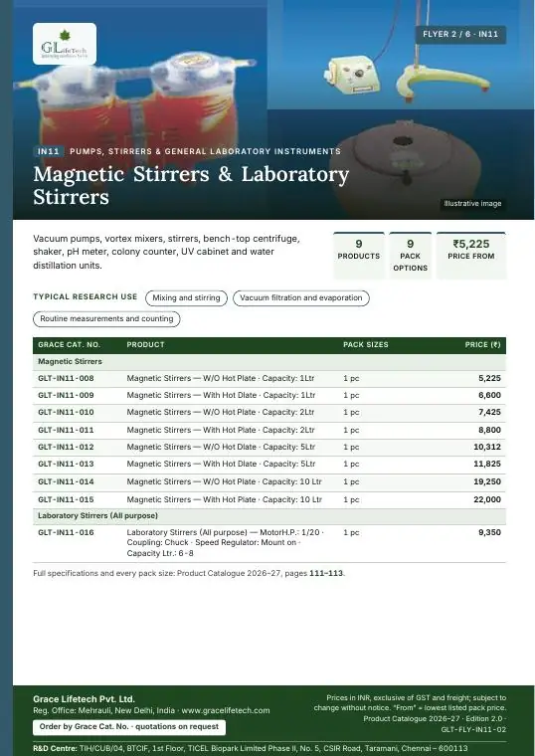
Task: Click the '9 PACK OPTIONS' stat box
Action: [x=410, y=255]
